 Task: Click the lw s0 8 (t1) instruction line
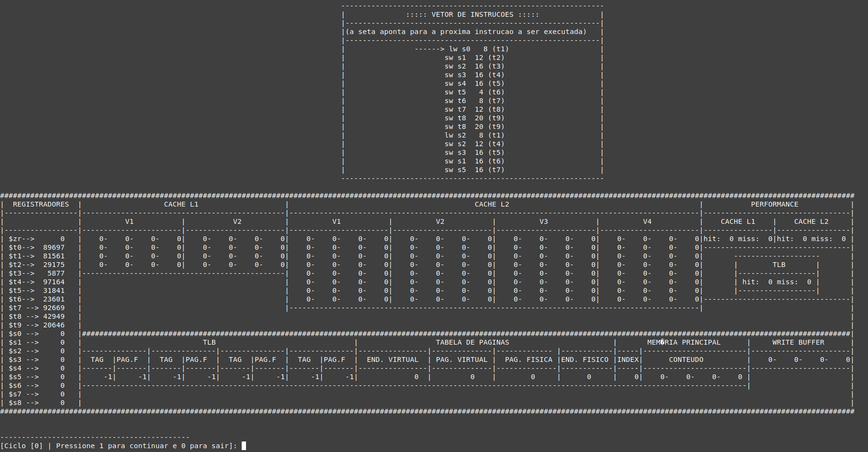click(x=477, y=48)
